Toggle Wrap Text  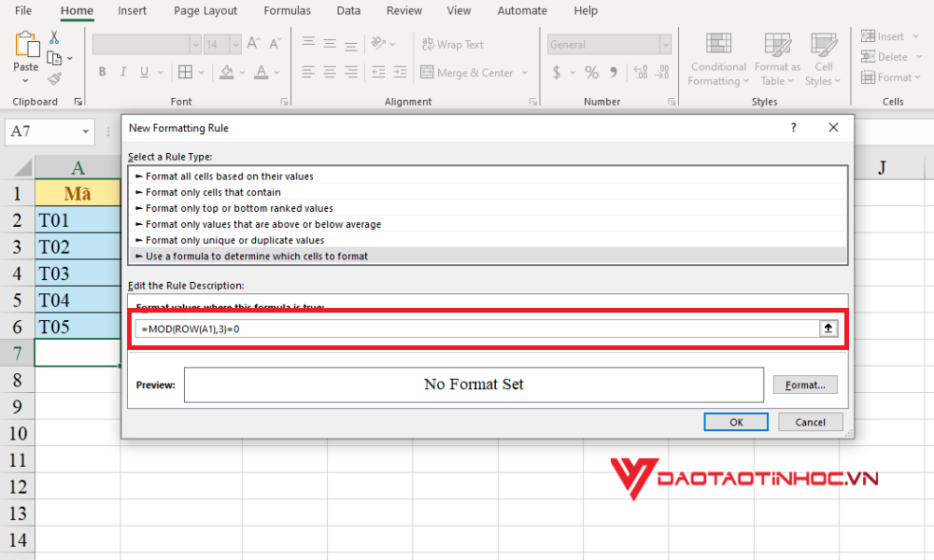click(x=453, y=44)
